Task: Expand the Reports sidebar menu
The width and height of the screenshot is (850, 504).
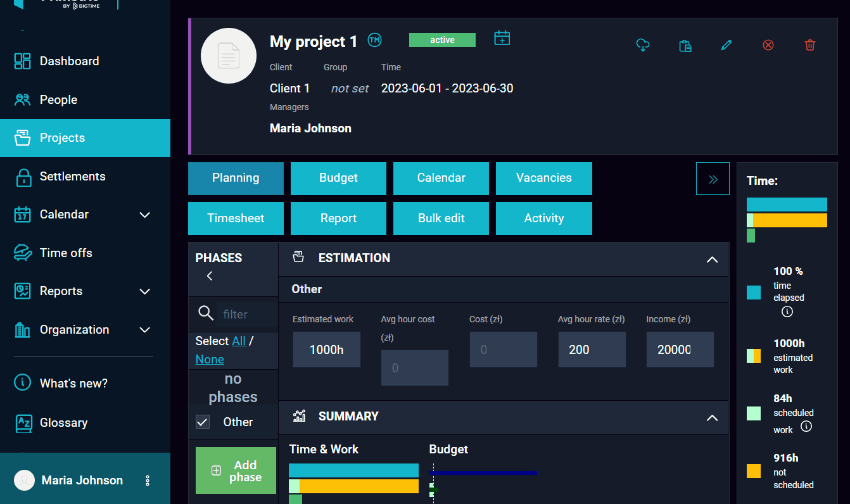Action: [145, 291]
